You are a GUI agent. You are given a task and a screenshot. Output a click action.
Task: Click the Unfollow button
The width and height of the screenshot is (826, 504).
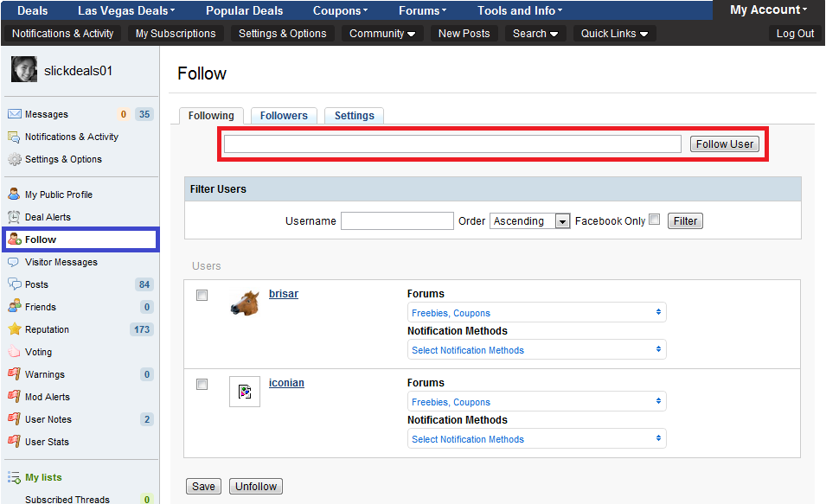click(x=255, y=487)
